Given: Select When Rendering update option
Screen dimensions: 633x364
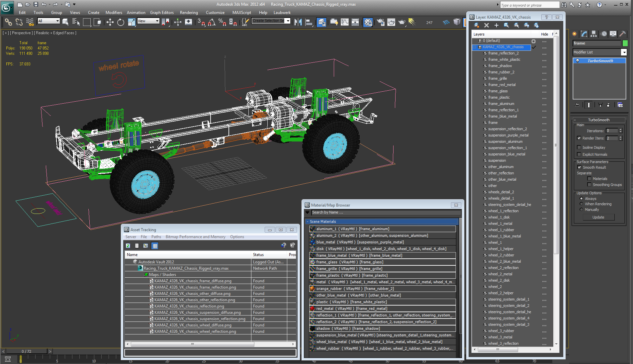Looking at the screenshot, I should [x=581, y=204].
